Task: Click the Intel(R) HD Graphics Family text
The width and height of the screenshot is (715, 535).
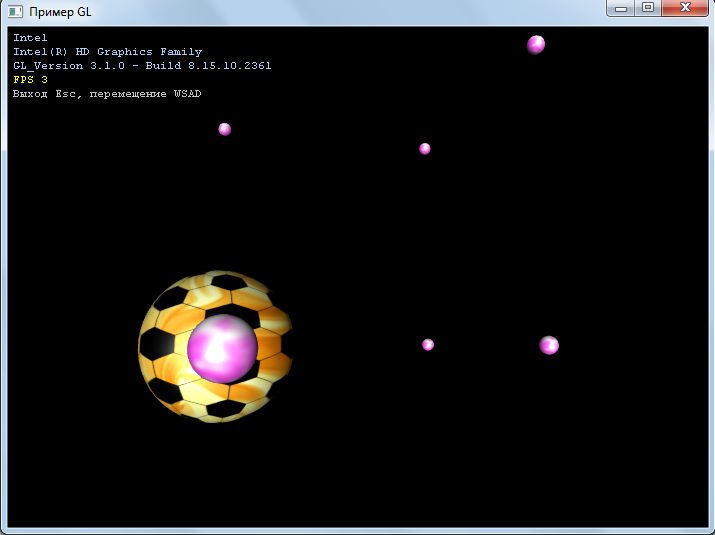Action: [107, 52]
